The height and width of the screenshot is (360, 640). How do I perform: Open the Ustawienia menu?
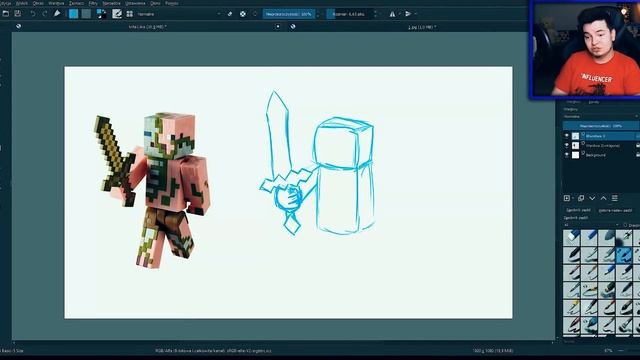(x=135, y=3)
